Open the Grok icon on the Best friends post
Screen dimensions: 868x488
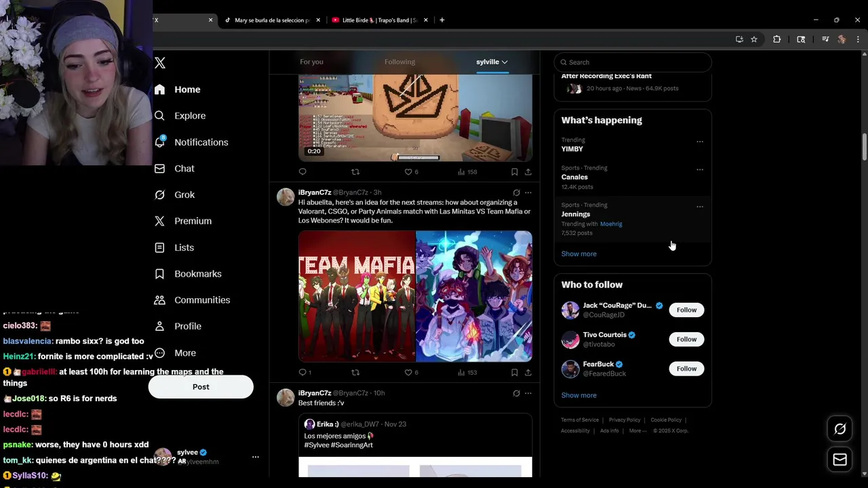click(x=516, y=393)
